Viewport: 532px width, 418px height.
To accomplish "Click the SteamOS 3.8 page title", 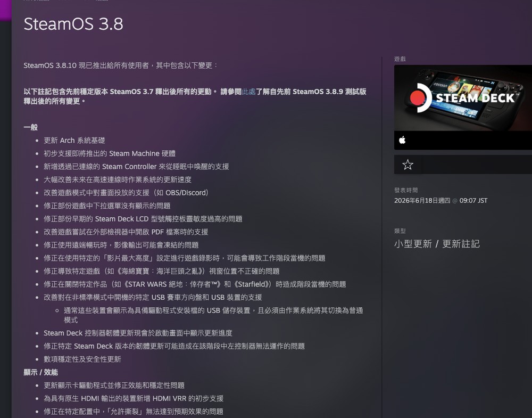I will click(x=73, y=24).
